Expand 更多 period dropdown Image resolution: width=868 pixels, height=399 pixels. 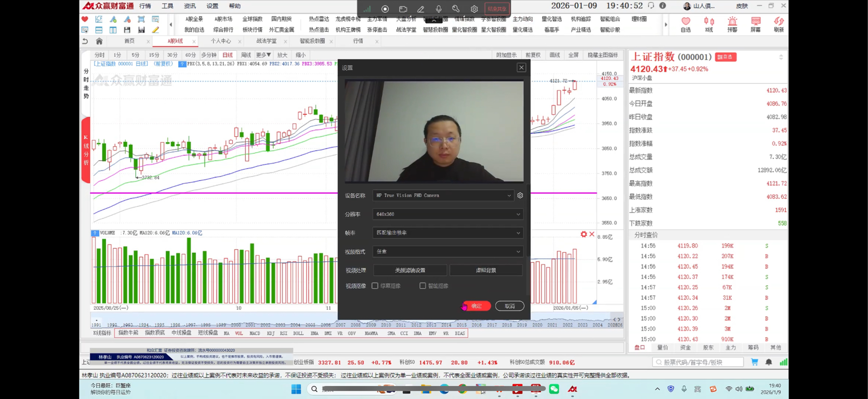[x=264, y=55]
